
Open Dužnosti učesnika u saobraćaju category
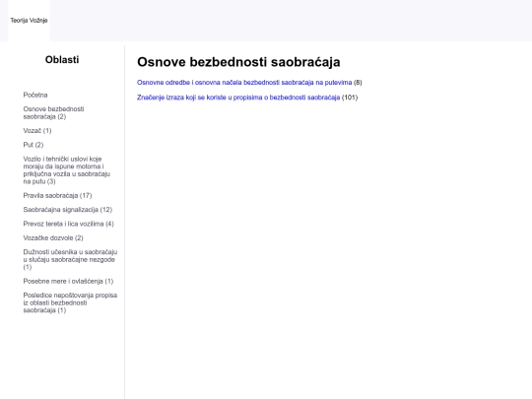tap(70, 259)
